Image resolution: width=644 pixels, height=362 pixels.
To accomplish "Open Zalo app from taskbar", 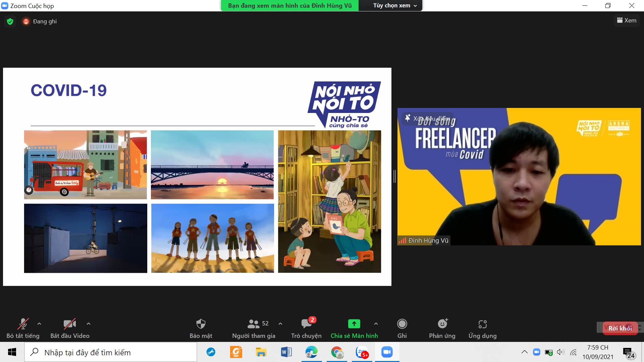I will (362, 352).
